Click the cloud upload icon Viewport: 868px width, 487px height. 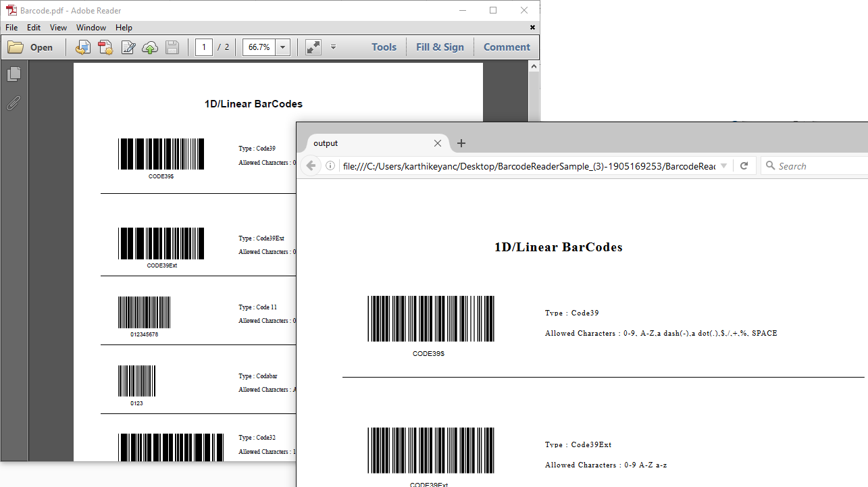point(150,47)
